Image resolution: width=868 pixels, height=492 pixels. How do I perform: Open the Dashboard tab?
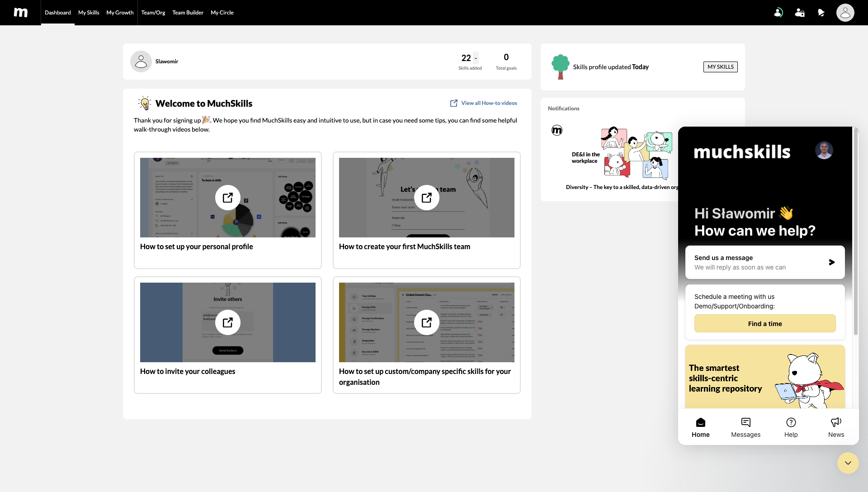coord(58,13)
